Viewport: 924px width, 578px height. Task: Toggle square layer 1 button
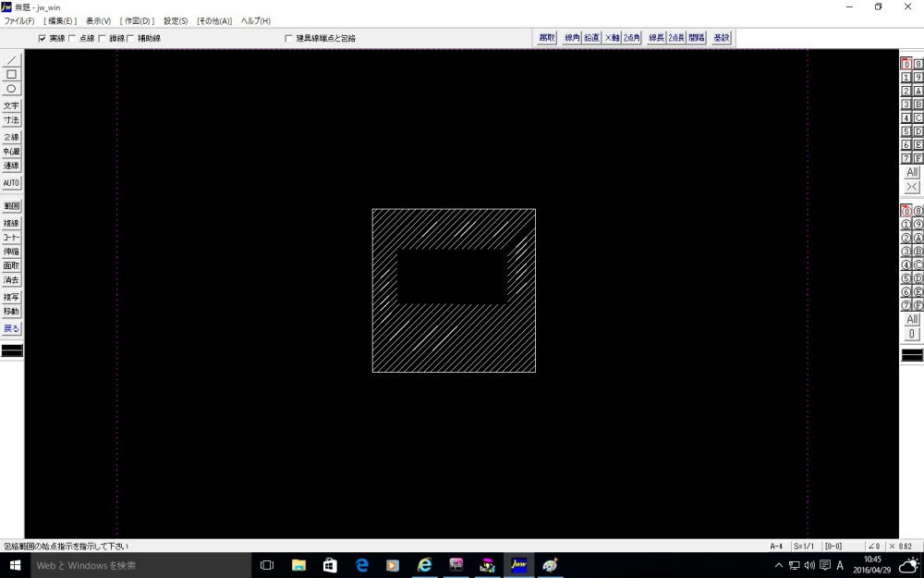pyautogui.click(x=906, y=78)
